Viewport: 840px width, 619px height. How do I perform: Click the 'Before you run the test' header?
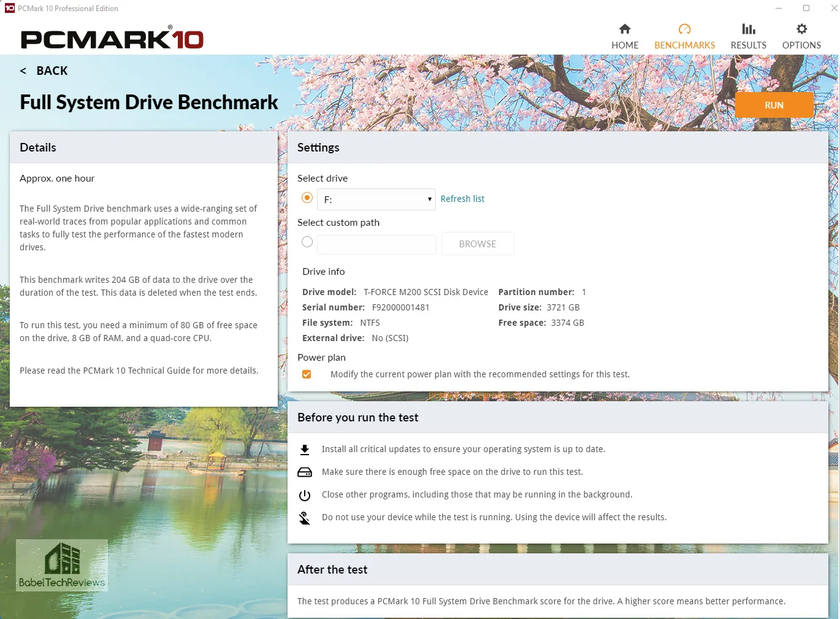(x=558, y=417)
